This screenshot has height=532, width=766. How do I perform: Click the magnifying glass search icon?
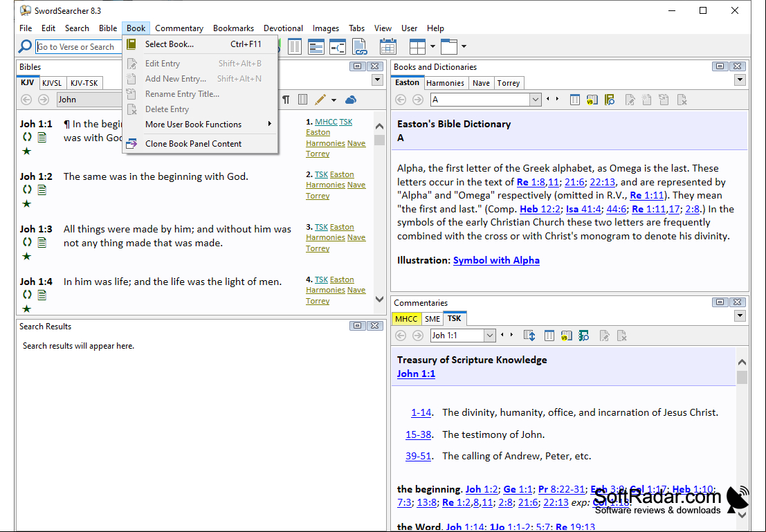tap(25, 46)
